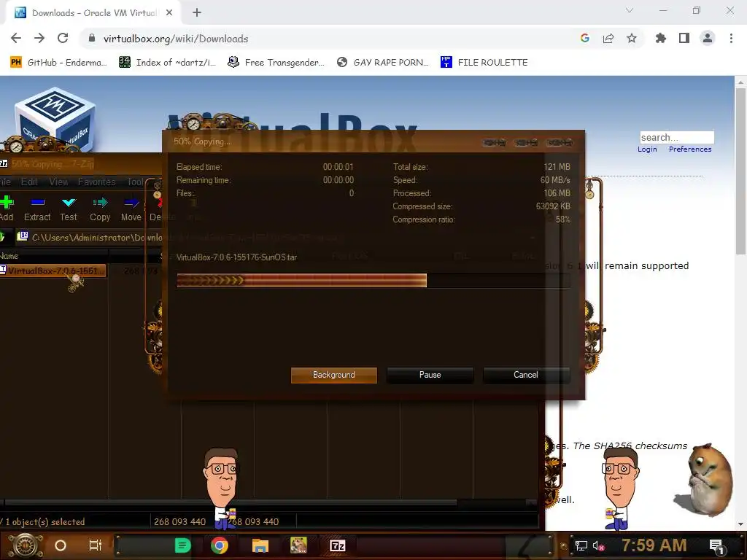Click the hamster app taskbar icon
This screenshot has height=560, width=747.
[298, 545]
